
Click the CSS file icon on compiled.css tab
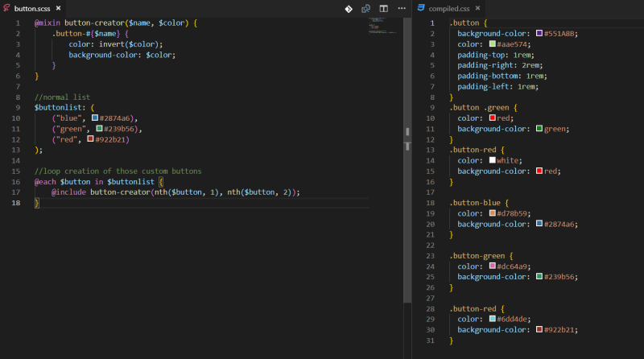click(x=421, y=8)
